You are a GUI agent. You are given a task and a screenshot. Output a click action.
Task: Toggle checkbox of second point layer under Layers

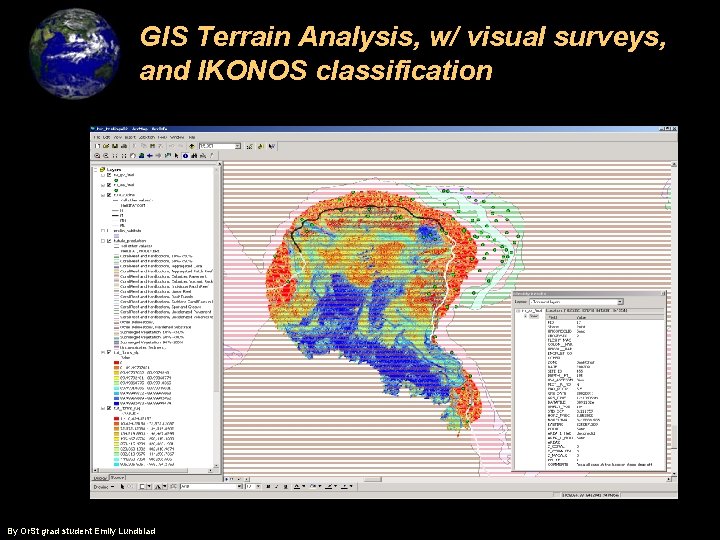(x=109, y=185)
